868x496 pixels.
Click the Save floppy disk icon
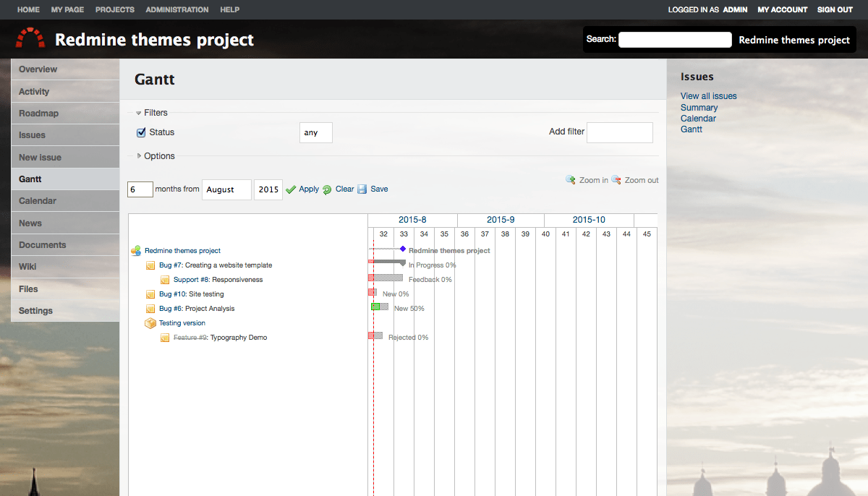tap(362, 189)
